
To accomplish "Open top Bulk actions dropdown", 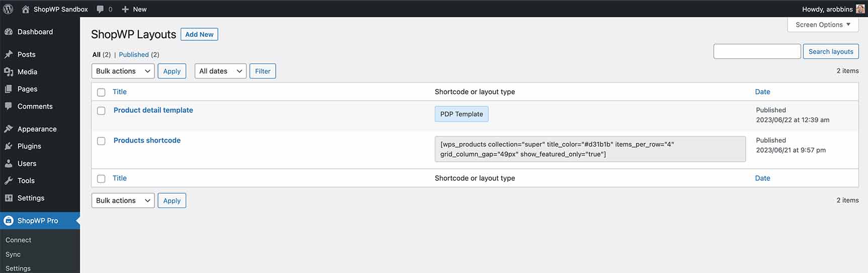I will pyautogui.click(x=123, y=71).
